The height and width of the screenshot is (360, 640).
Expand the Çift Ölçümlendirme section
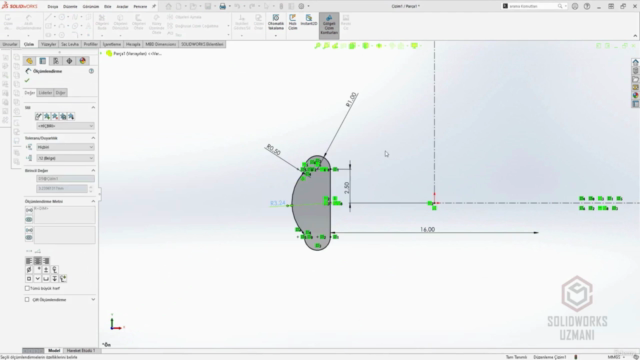click(93, 300)
